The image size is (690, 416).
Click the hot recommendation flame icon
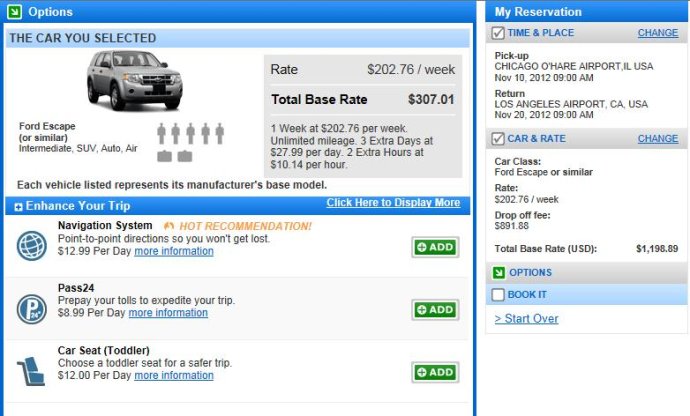169,226
